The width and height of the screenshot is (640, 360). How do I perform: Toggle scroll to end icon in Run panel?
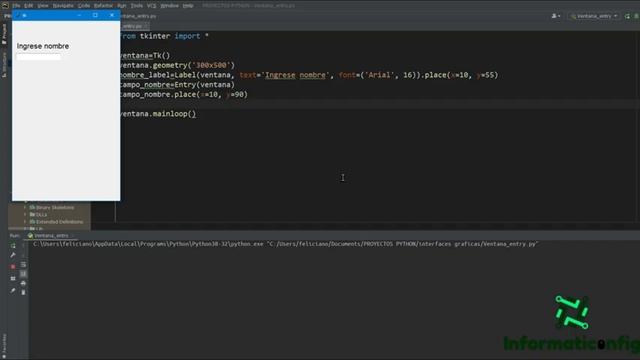point(23,274)
